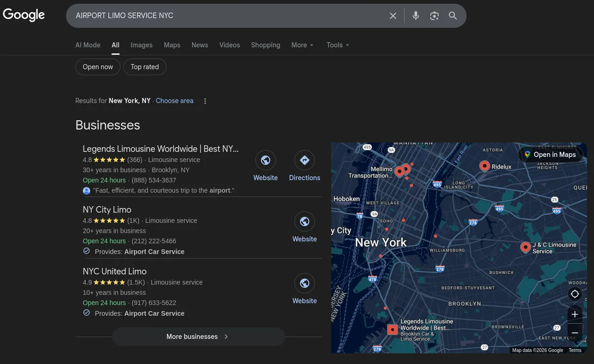Viewport: 594px width, 364px height.
Task: Open search by image camera icon
Action: 434,16
